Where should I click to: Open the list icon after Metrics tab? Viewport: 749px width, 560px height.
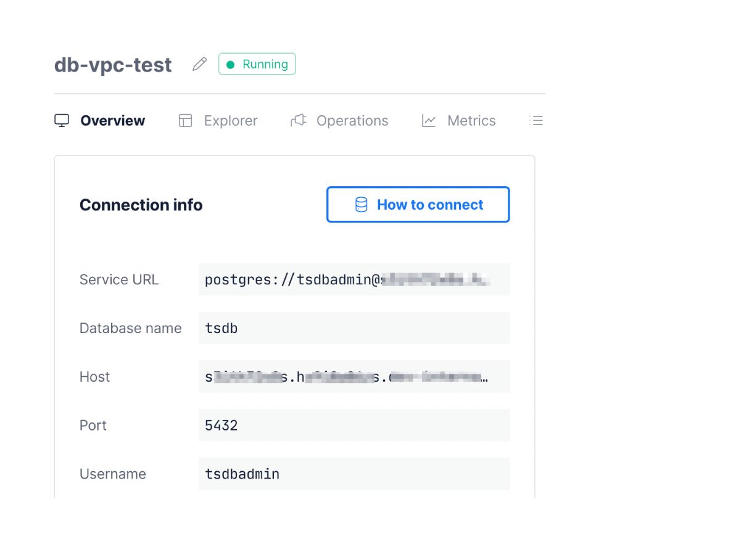pos(536,121)
